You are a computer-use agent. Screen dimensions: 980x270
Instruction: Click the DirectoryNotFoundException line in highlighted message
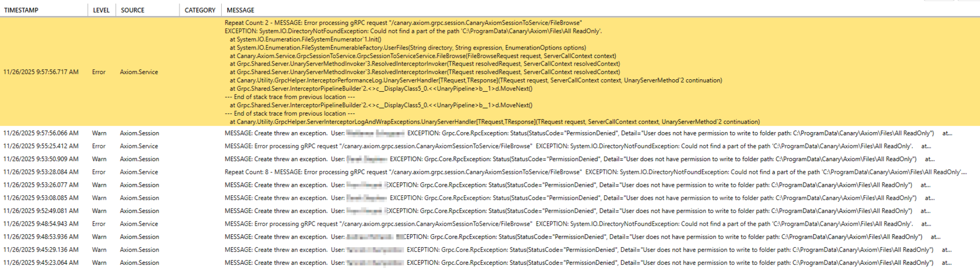click(413, 31)
